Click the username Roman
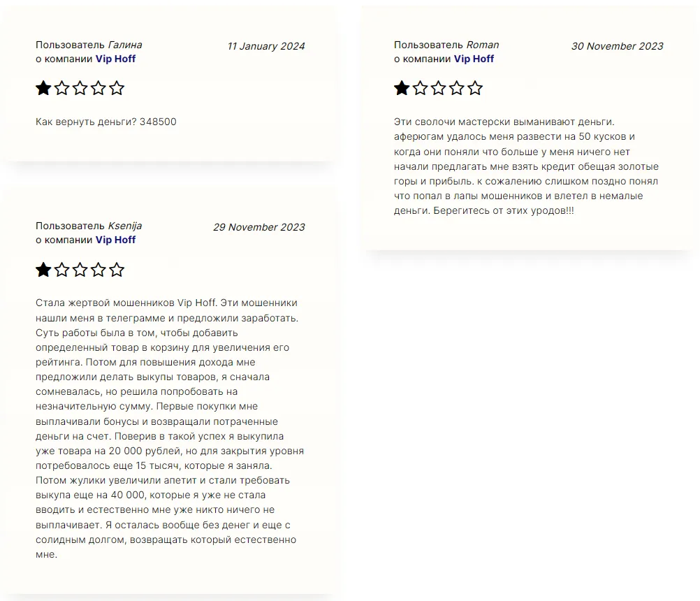700x601 pixels. (x=483, y=45)
